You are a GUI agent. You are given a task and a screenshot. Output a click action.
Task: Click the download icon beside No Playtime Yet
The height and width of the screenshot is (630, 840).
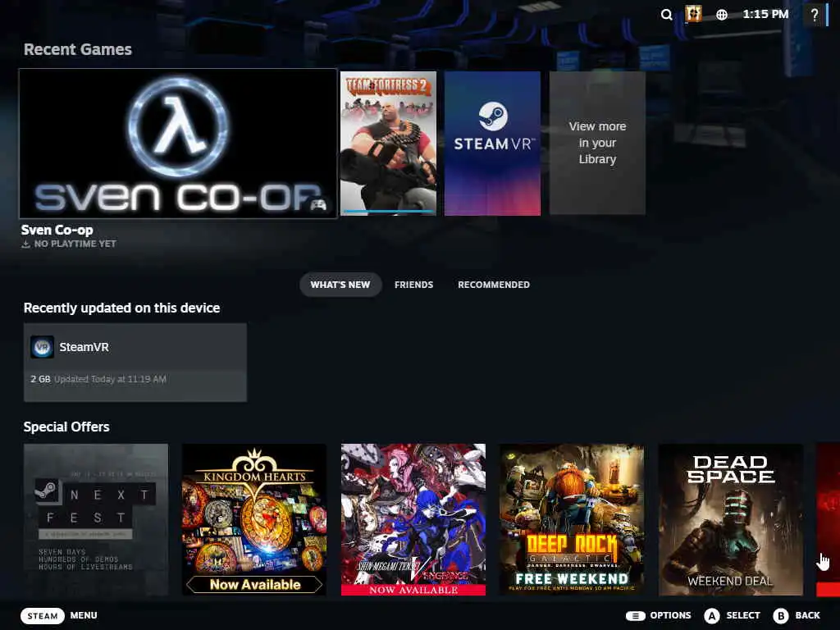[25, 244]
